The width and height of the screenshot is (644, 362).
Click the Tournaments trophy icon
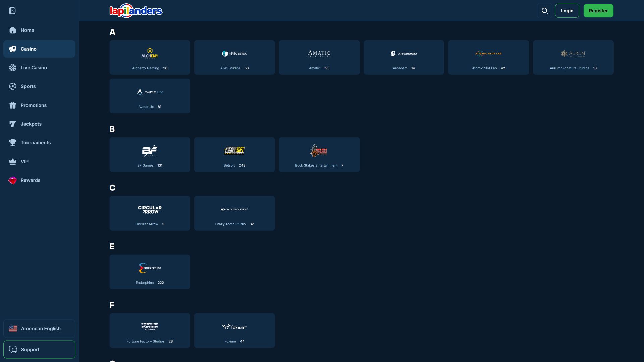click(x=13, y=143)
